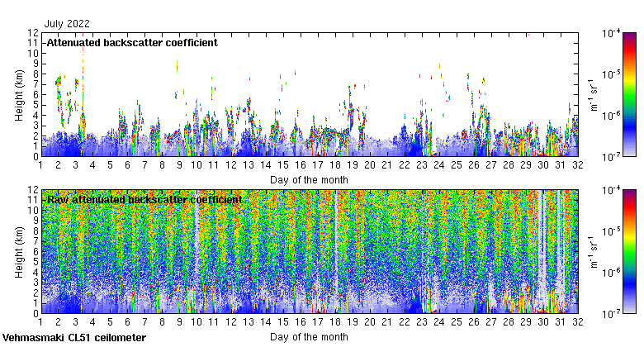Click the m⁻¹ sr⁻¹ unit label of the raw backscatter color bar
This screenshot has width=644, height=347.
tap(594, 252)
